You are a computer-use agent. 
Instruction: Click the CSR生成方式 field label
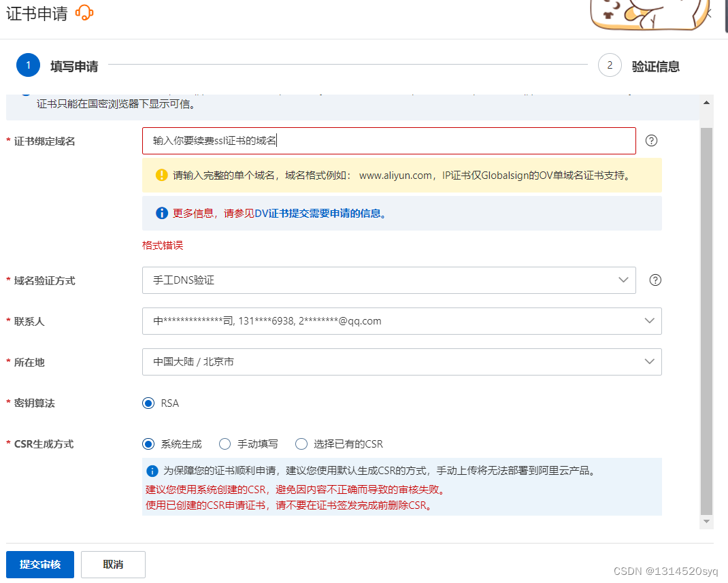[x=44, y=444]
